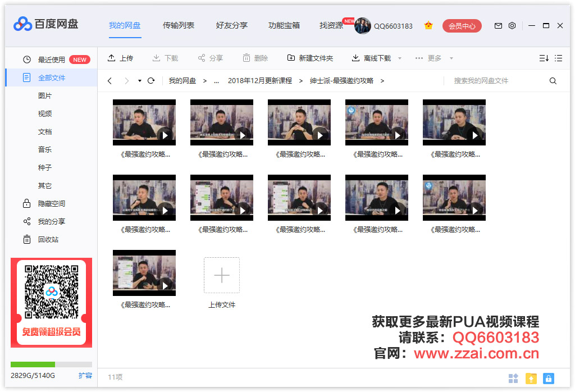This screenshot has width=575, height=392.
Task: Go back using the left arrow
Action: (109, 81)
